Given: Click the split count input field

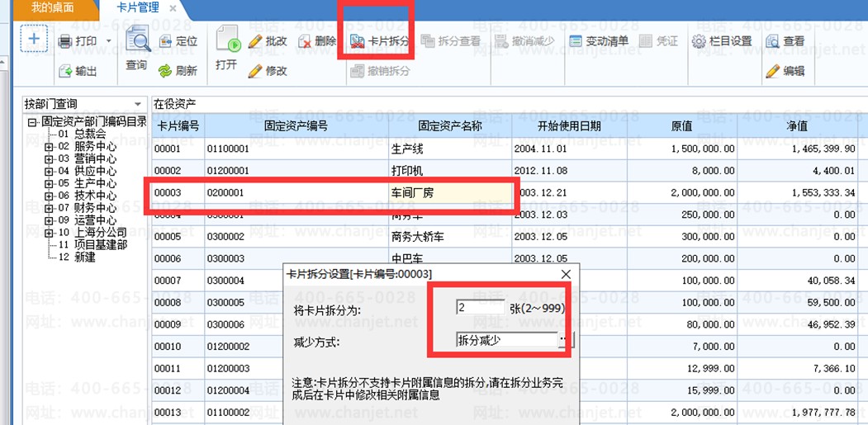Looking at the screenshot, I should 481,307.
